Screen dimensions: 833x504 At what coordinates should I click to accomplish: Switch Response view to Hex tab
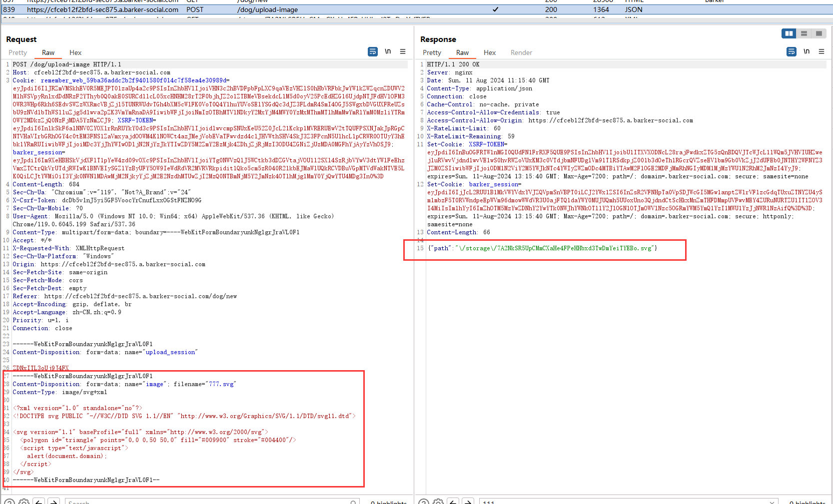pyautogui.click(x=490, y=52)
